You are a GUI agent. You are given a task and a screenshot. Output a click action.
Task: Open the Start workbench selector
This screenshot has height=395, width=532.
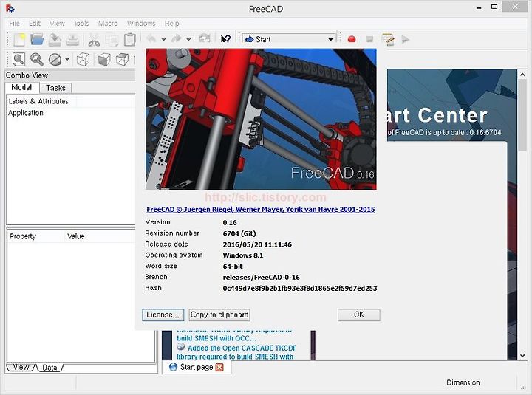(x=290, y=39)
